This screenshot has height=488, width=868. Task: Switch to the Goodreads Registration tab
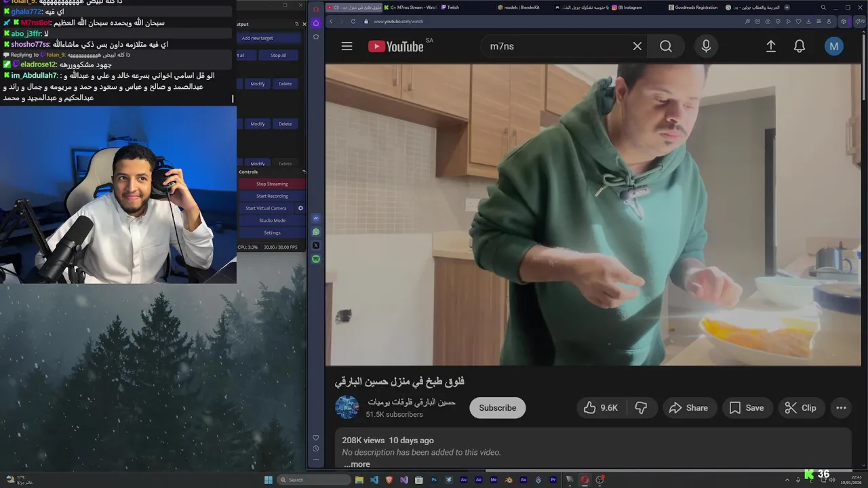[694, 7]
